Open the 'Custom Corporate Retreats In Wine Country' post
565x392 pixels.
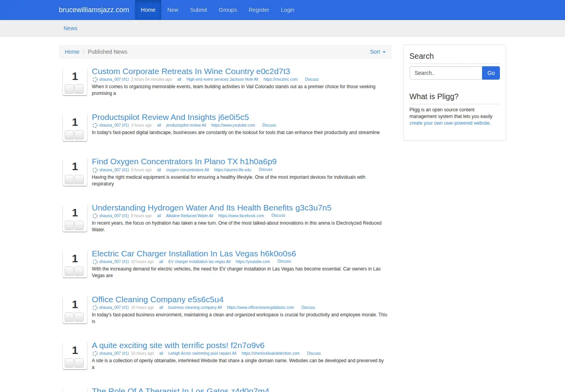click(x=191, y=71)
